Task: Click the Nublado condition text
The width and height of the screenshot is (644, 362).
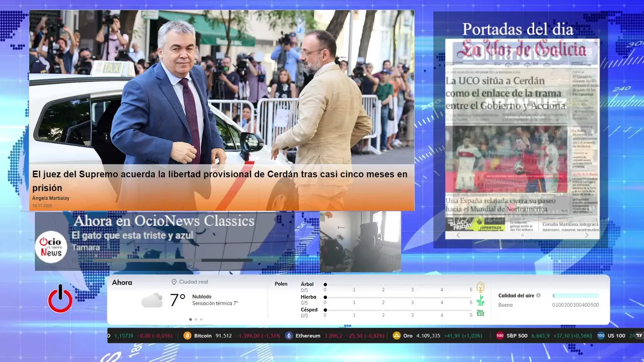Action: (202, 297)
